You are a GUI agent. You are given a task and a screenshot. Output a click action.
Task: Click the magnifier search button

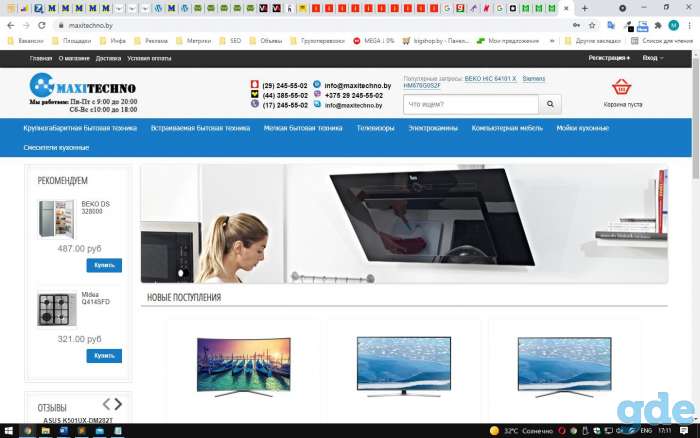pos(550,104)
